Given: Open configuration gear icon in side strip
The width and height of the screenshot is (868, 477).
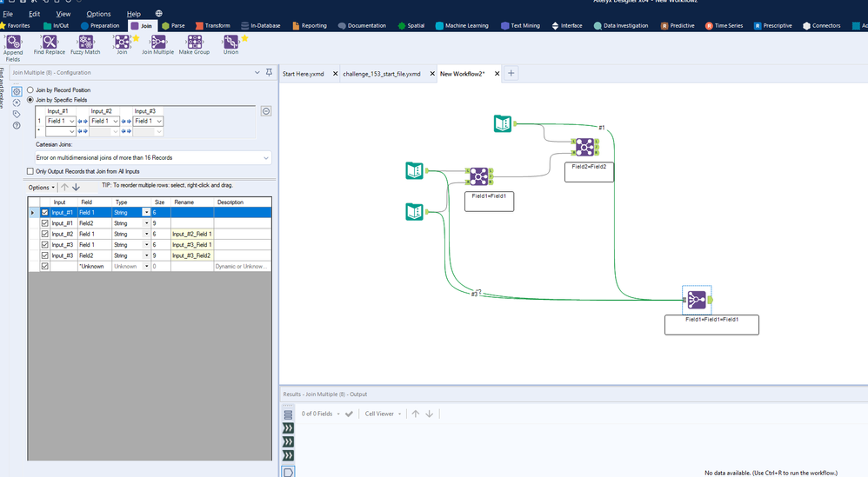Looking at the screenshot, I should 17,91.
